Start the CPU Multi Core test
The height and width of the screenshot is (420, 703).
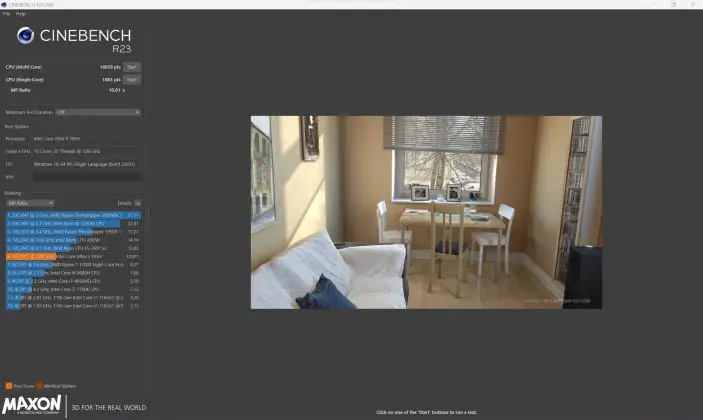pos(132,67)
